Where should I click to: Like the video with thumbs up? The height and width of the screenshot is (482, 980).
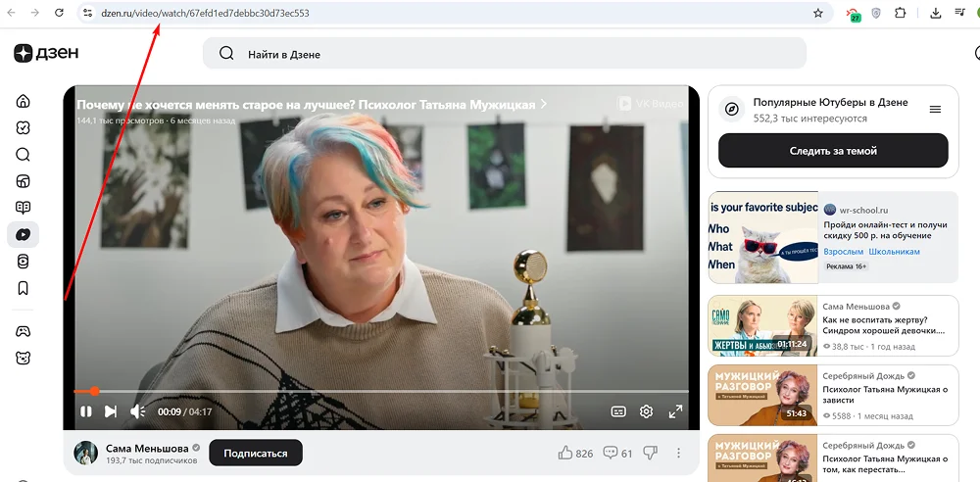tap(565, 453)
